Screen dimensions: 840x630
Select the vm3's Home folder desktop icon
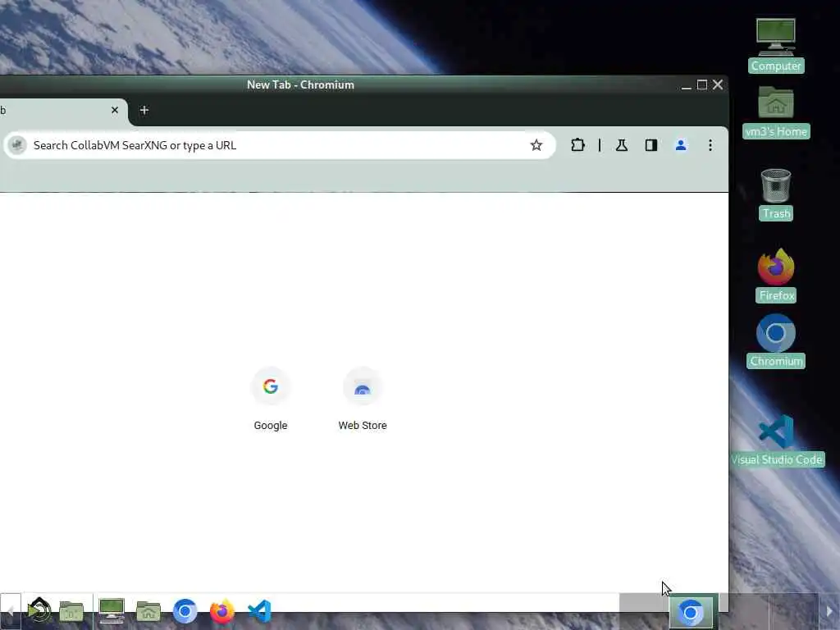coord(776,112)
